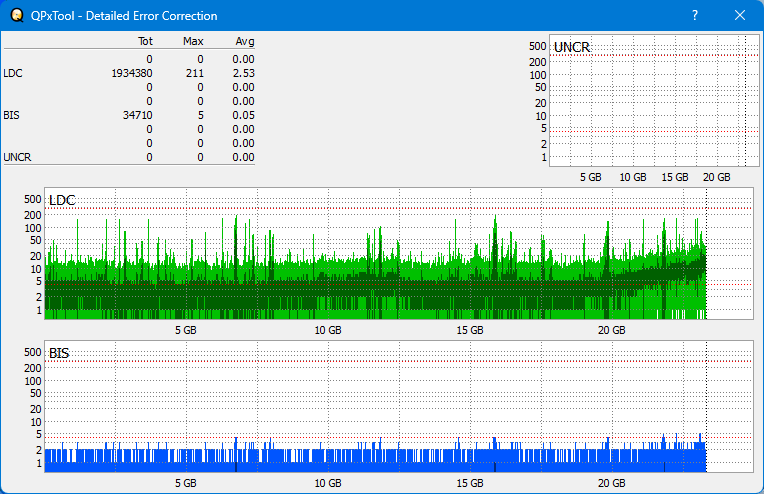764x494 pixels.
Task: Open the help question mark button
Action: (695, 15)
